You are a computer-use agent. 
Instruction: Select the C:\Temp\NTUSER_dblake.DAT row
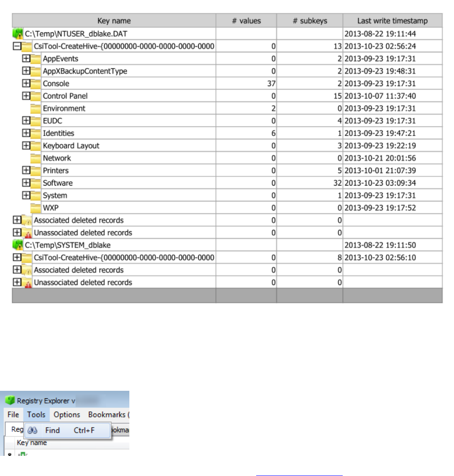pos(227,34)
